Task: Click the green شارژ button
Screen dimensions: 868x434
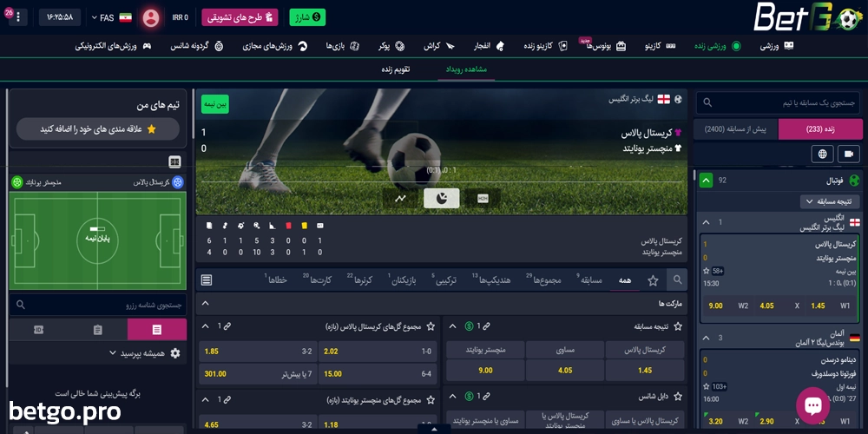Action: click(x=307, y=17)
